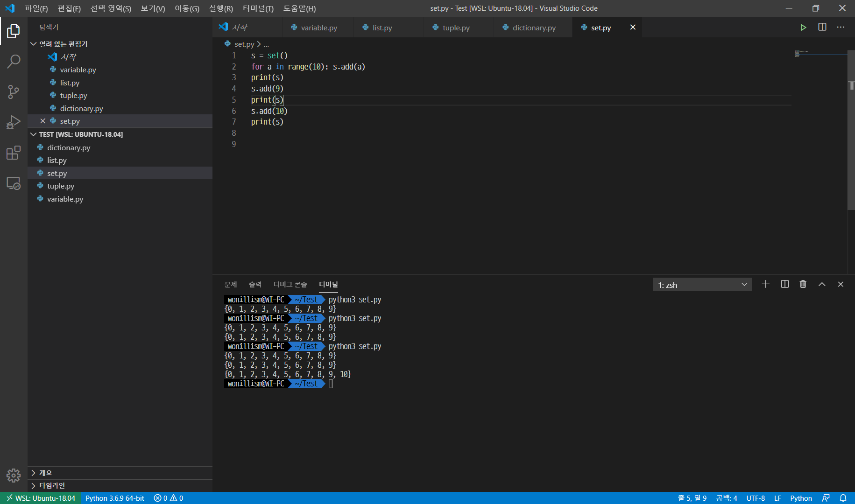The height and width of the screenshot is (504, 855).
Task: Switch to the tuple.py editor tab
Action: (x=459, y=28)
